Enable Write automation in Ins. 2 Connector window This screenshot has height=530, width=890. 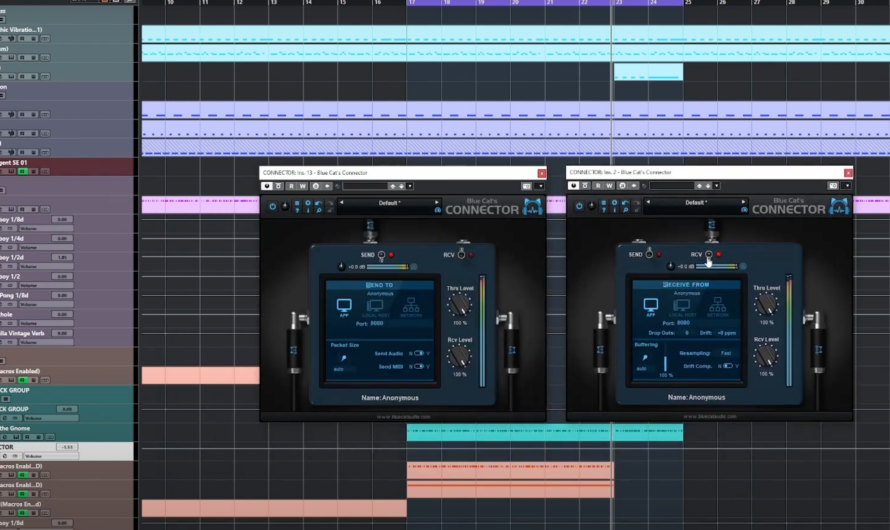pos(609,186)
